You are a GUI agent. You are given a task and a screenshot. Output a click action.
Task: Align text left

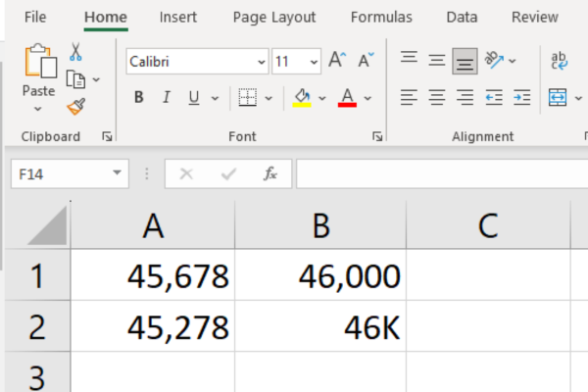click(409, 98)
